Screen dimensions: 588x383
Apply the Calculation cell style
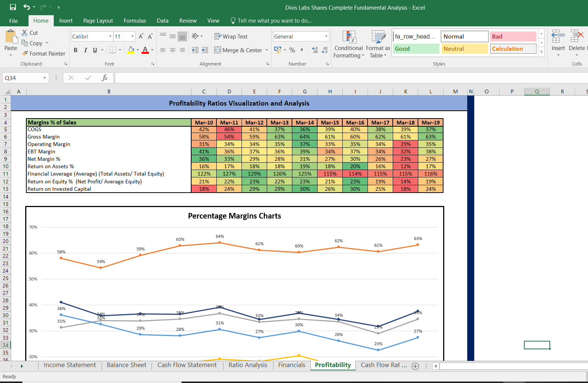(513, 49)
